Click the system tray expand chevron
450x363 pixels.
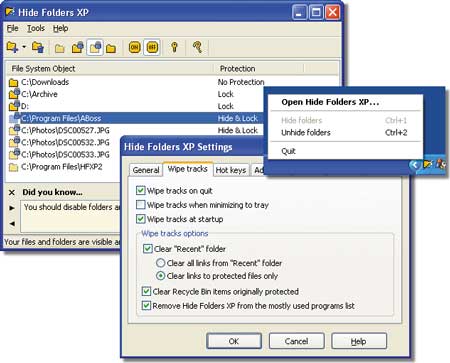414,165
